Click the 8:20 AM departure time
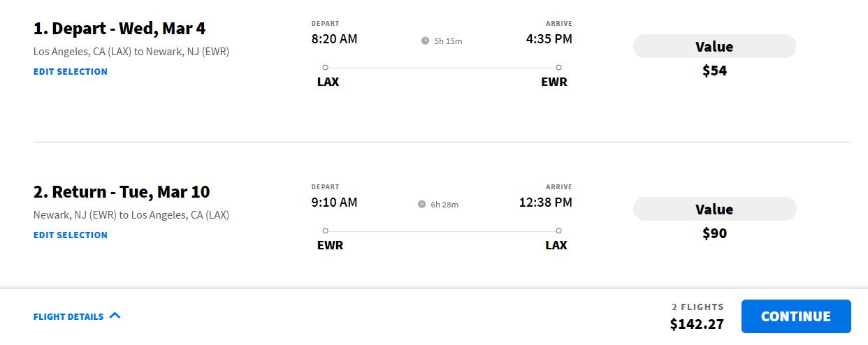868x345 pixels. coord(334,39)
